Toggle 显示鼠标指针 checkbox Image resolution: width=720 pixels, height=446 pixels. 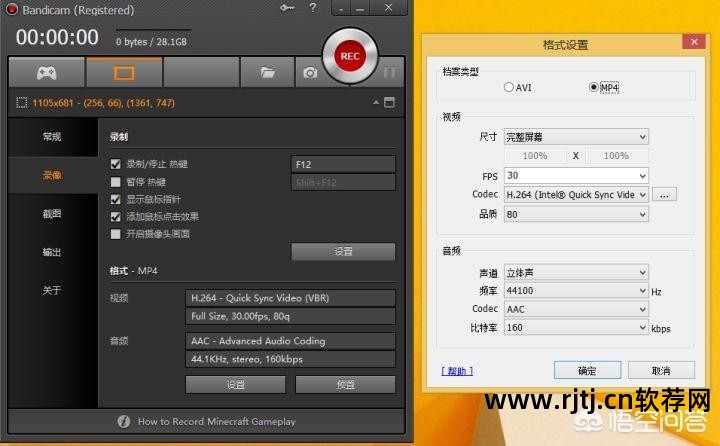point(116,199)
